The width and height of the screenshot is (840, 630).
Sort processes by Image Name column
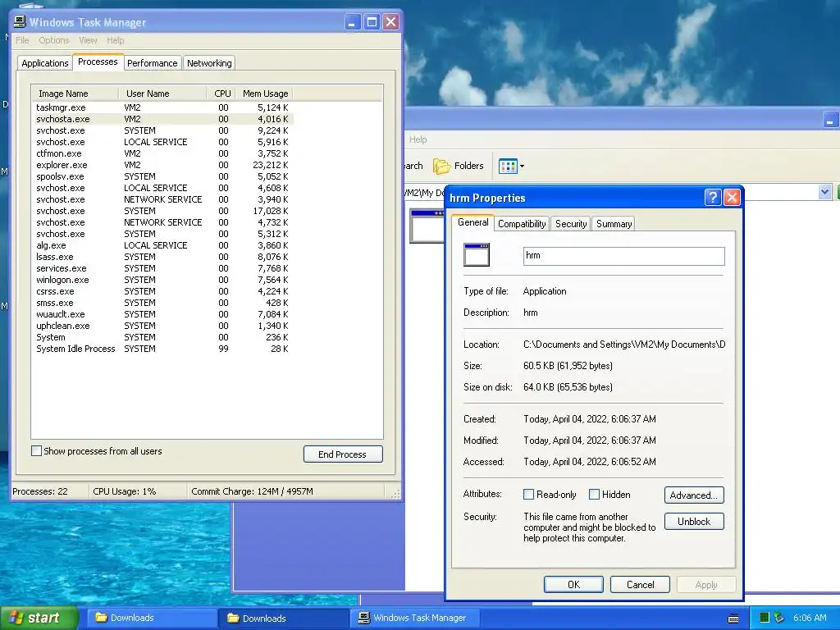pos(75,94)
